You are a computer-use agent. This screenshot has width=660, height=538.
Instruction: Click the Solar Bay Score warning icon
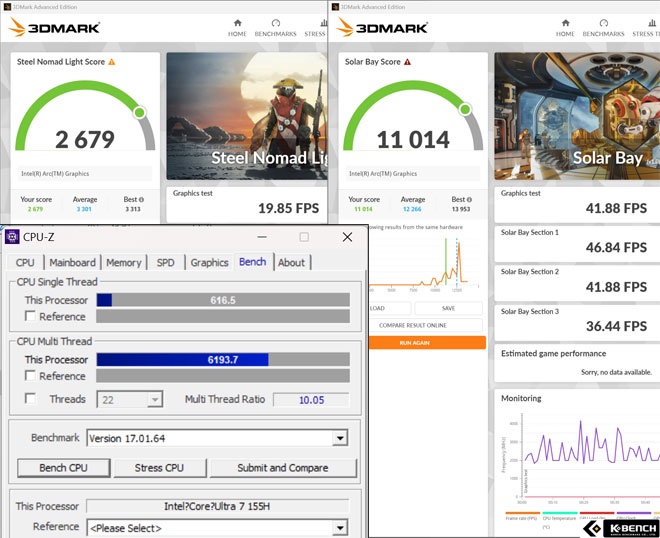[x=407, y=62]
